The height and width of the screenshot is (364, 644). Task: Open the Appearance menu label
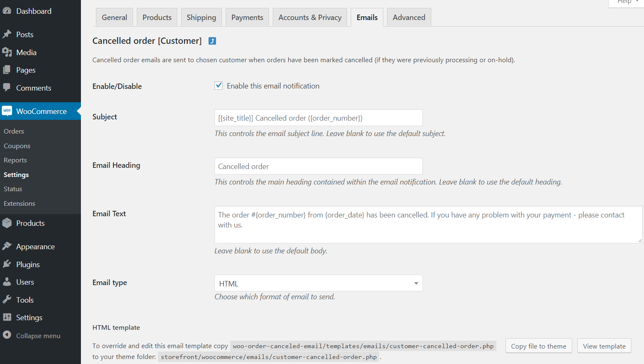pyautogui.click(x=35, y=246)
